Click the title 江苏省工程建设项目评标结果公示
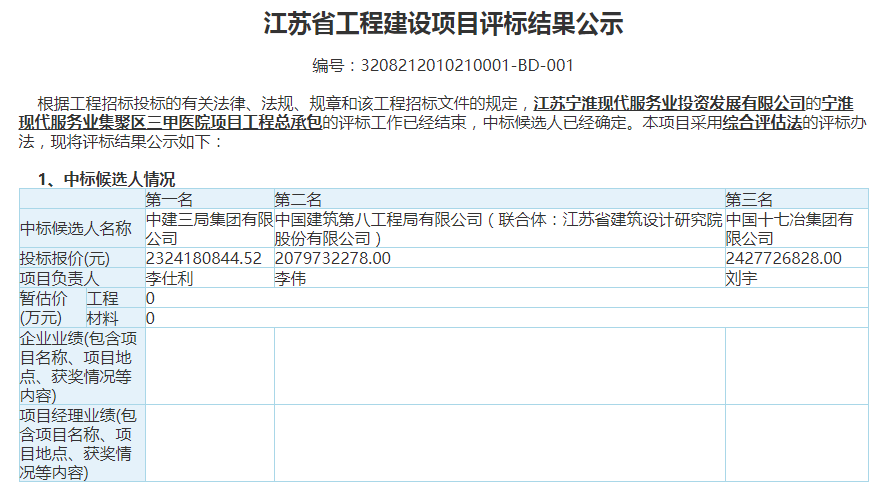The width and height of the screenshot is (881, 489). point(443,24)
